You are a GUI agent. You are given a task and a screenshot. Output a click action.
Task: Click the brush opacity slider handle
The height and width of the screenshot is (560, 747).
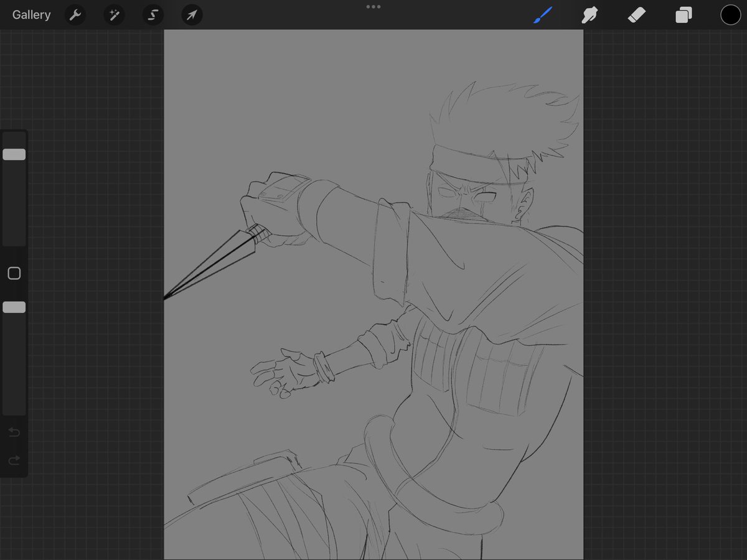tap(14, 307)
